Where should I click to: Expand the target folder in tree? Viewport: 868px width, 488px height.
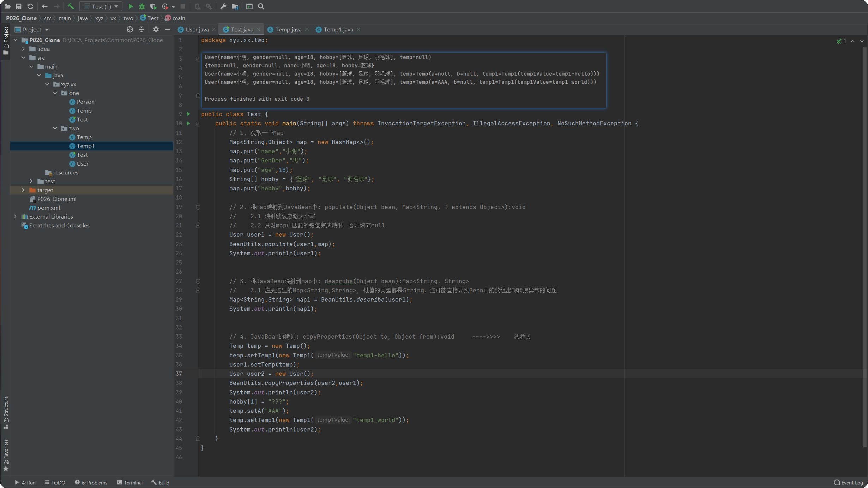pos(23,190)
